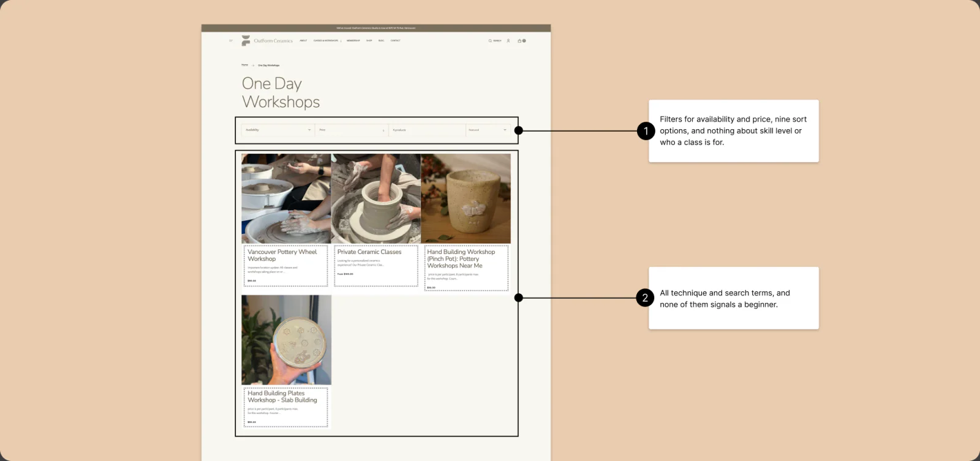Open Private Ceramic Classes photo
Image resolution: width=980 pixels, height=461 pixels.
click(x=376, y=198)
